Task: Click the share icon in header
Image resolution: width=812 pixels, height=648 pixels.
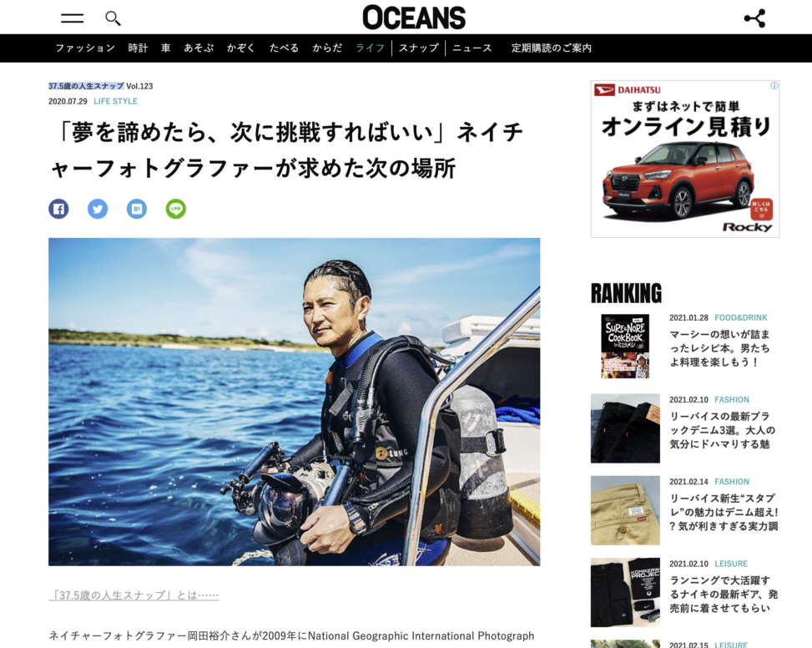Action: coord(754,18)
